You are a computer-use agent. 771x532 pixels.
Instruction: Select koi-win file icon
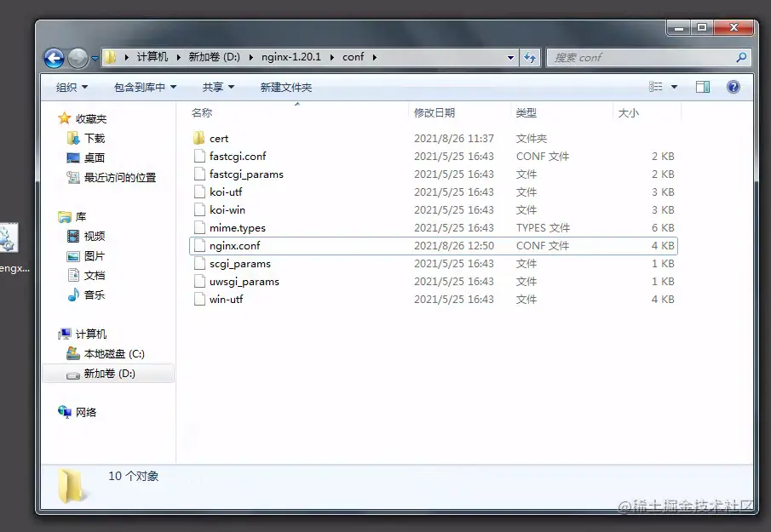coord(199,209)
